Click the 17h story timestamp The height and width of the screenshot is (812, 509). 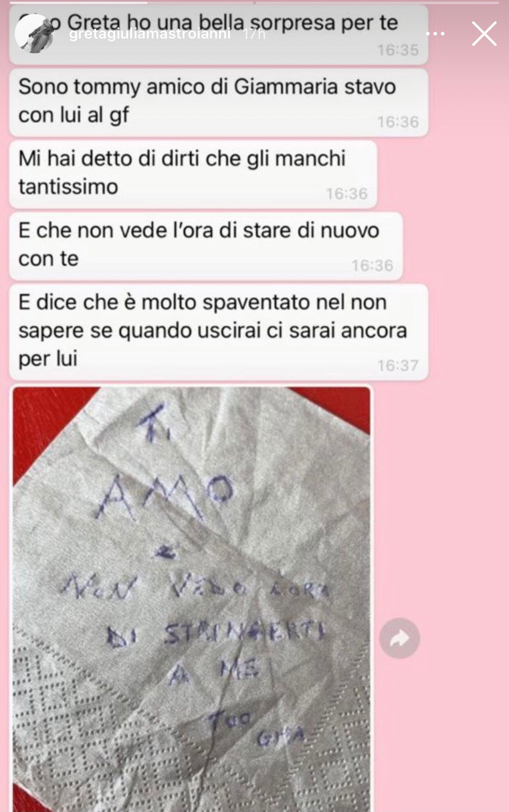[254, 34]
